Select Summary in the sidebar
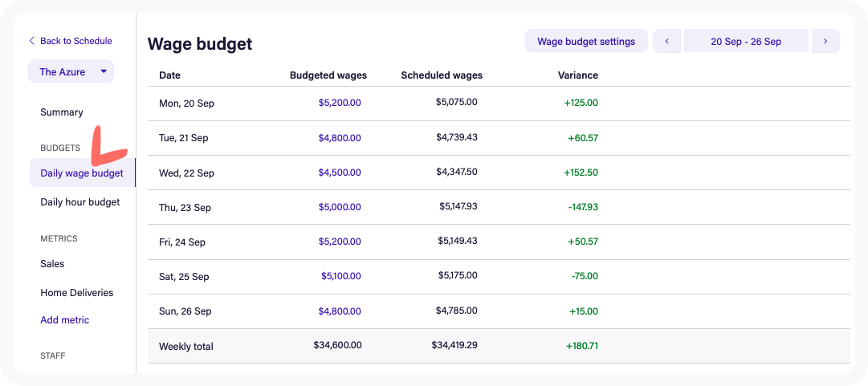The image size is (868, 386). (62, 112)
